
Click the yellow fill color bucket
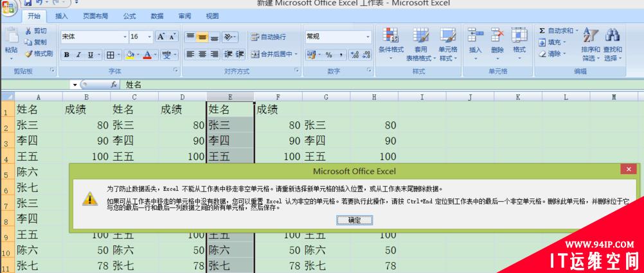pos(130,55)
